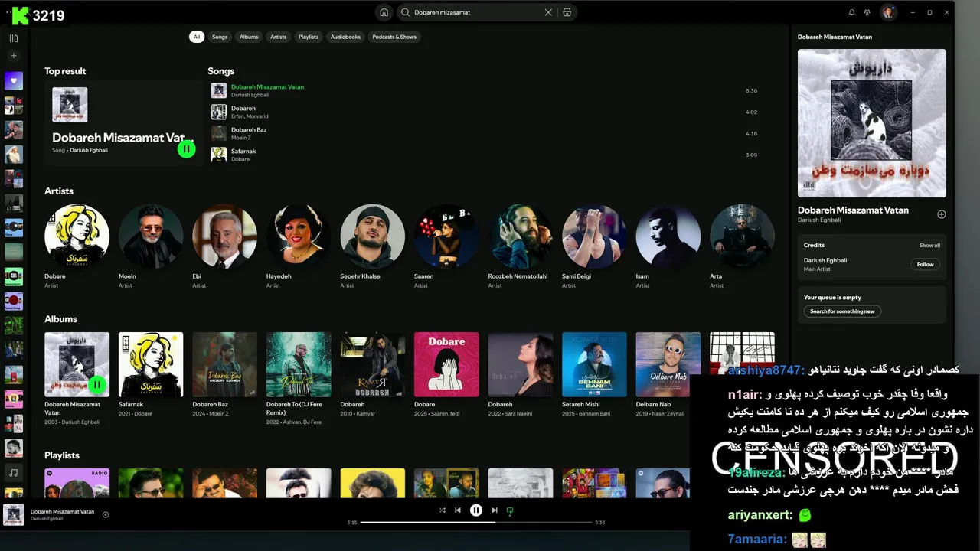Image resolution: width=980 pixels, height=551 pixels.
Task: Skip to the previous track
Action: (458, 510)
